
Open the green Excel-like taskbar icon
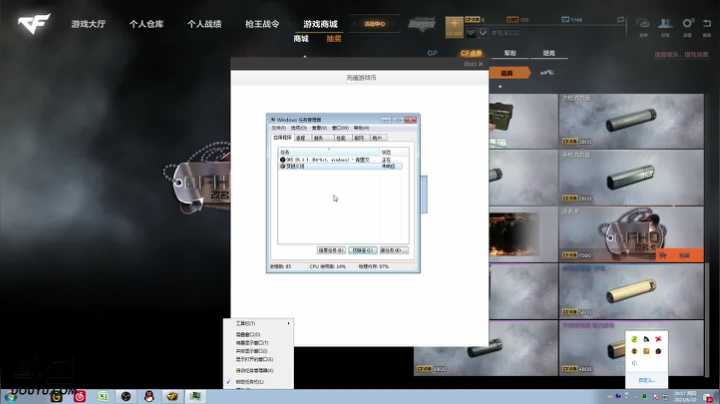(103, 396)
